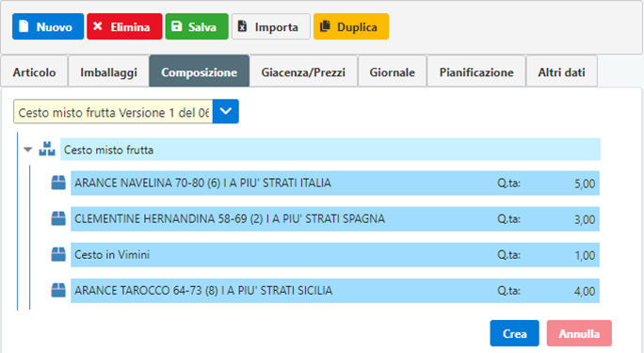
Task: Select the ARANCE TAROCCO 64-73 row
Action: click(335, 291)
